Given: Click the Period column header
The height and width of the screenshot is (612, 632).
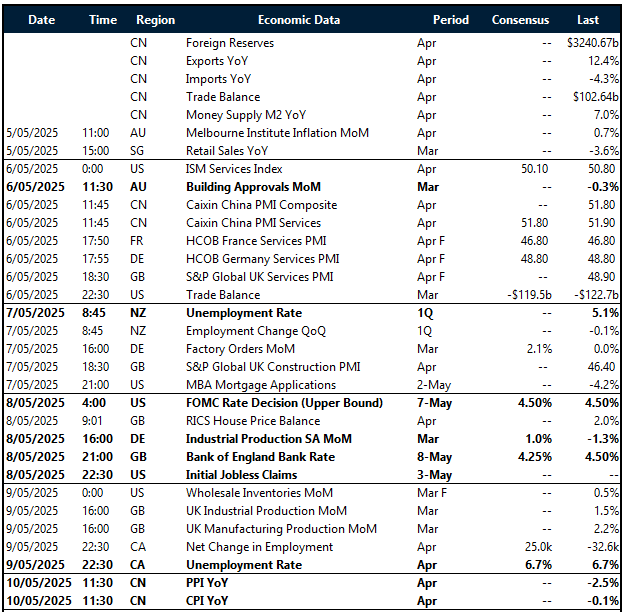Looking at the screenshot, I should pyautogui.click(x=451, y=20).
